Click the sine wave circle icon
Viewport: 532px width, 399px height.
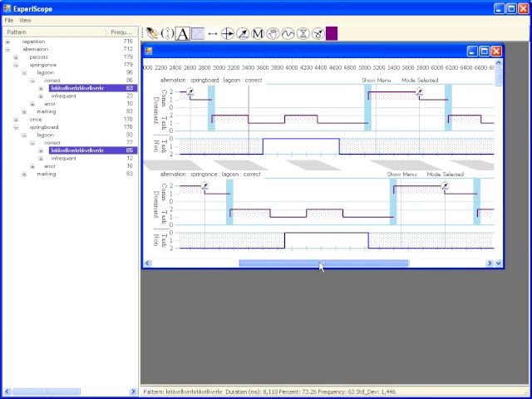[288, 33]
